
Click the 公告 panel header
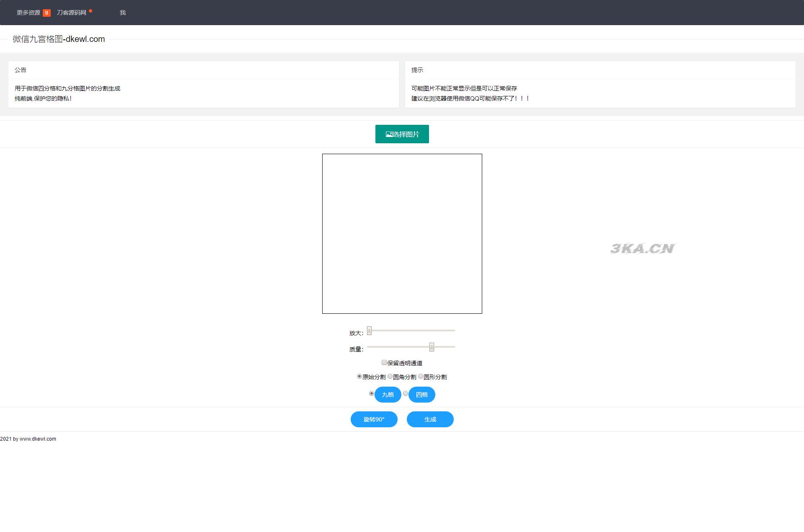tap(204, 70)
